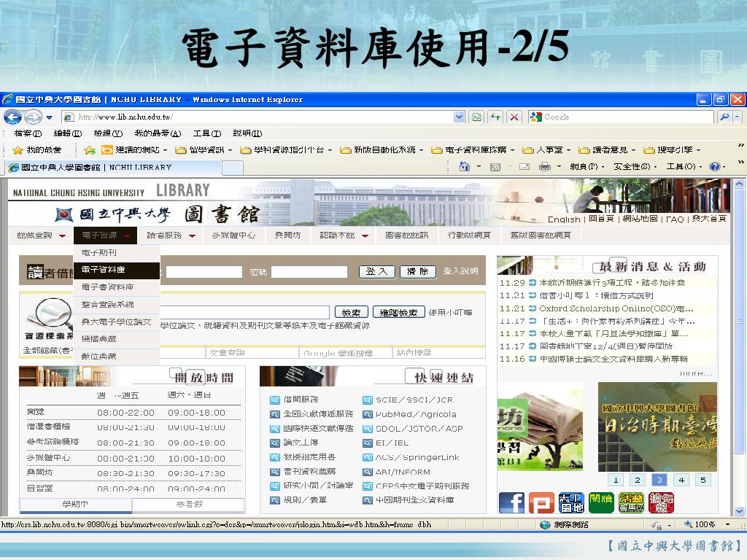Expand the 讀者服務 navigation menu
The image size is (747, 560).
click(x=171, y=236)
